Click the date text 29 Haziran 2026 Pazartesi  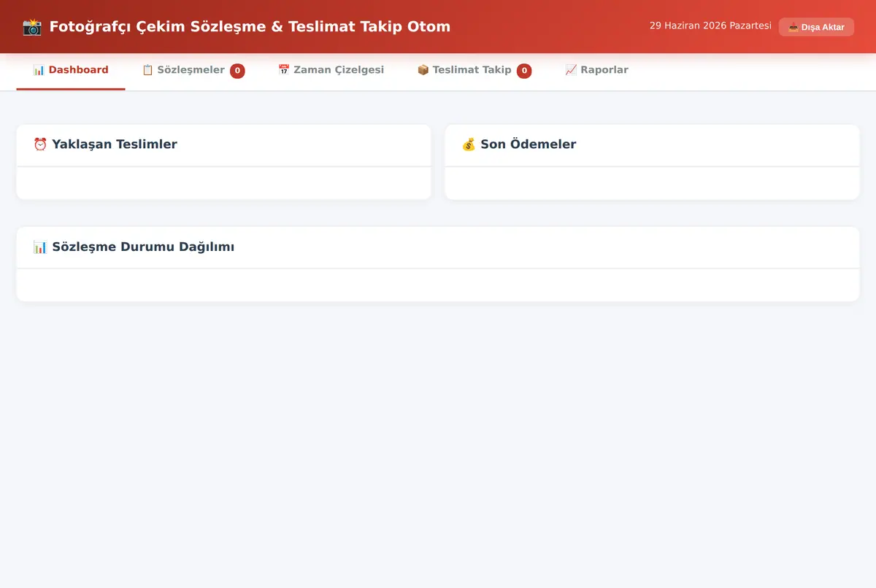tap(710, 26)
